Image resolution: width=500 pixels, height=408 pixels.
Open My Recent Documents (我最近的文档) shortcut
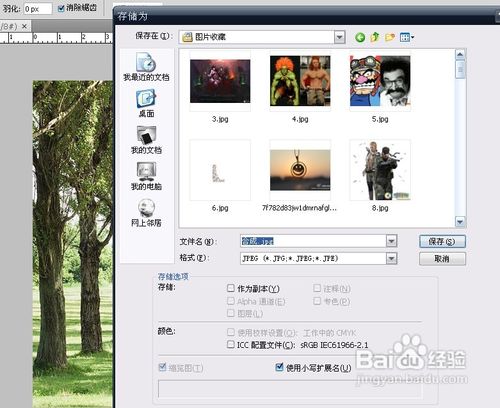pos(146,67)
